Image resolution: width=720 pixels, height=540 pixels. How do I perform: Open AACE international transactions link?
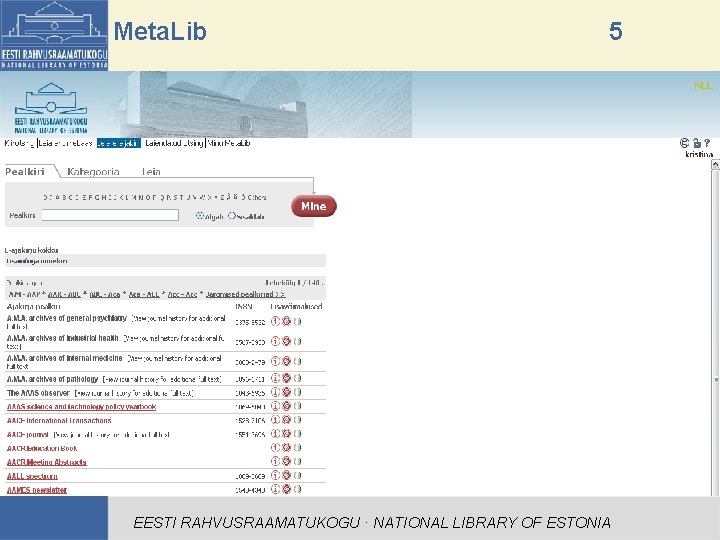[x=59, y=421]
